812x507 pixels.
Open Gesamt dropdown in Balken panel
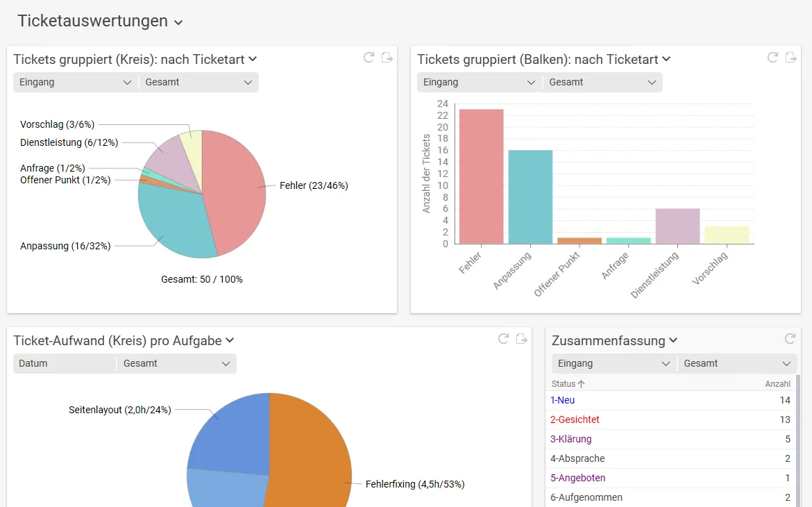603,83
